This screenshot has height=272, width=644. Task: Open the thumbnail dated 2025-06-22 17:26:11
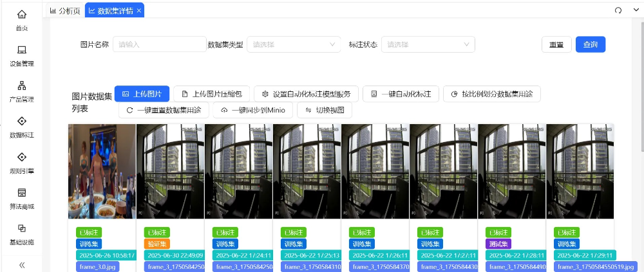click(x=375, y=172)
